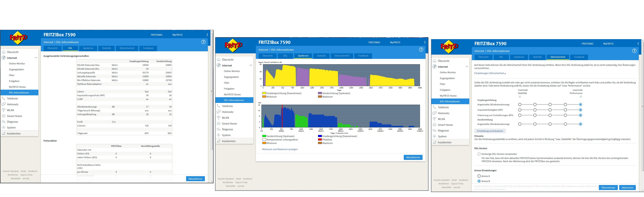The image size is (644, 197).
Task: Select the Annex A radio button
Action: coord(479,176)
